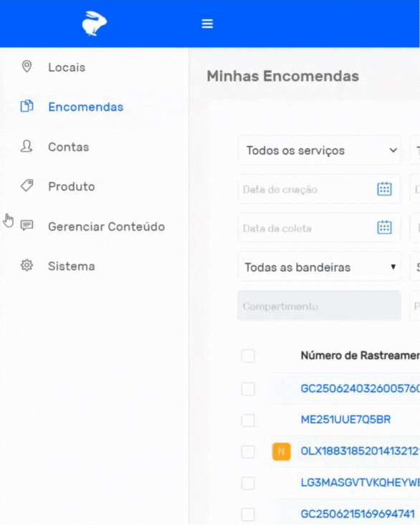Open tracking link OLX188318520141321
This screenshot has width=420, height=525.
click(x=360, y=451)
